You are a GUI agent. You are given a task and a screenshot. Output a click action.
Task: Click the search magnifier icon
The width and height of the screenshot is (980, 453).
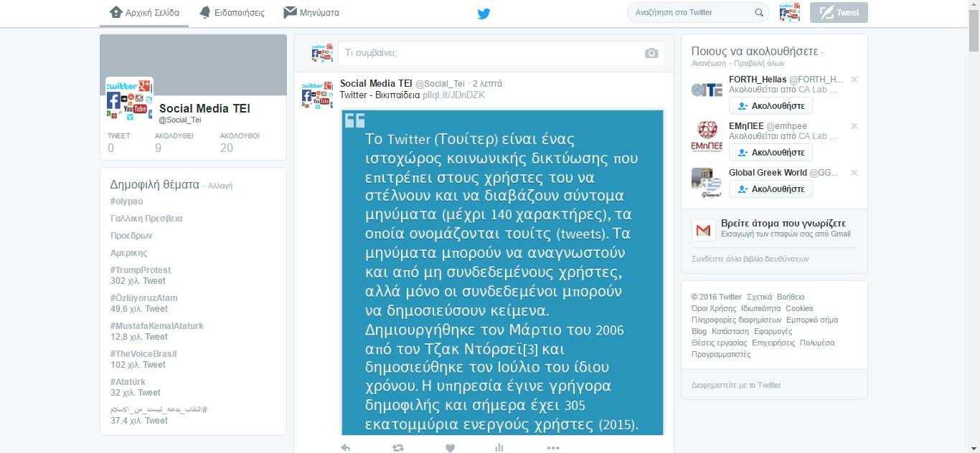coord(759,13)
